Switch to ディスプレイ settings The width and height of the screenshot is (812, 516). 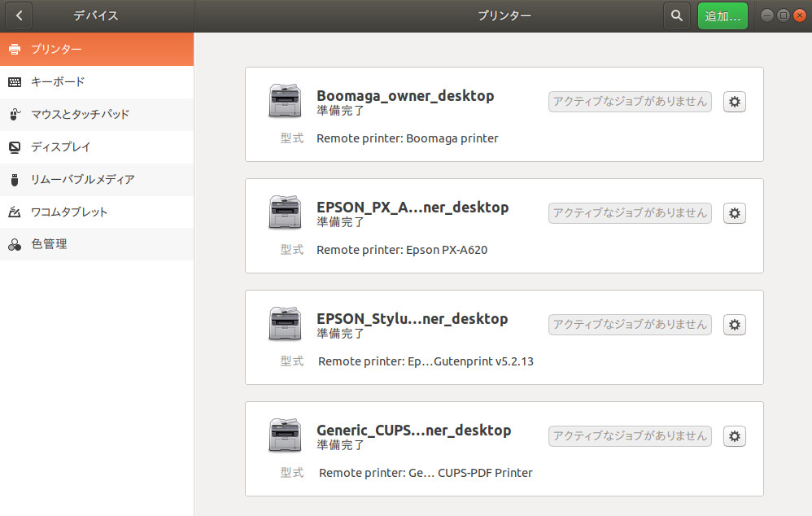pos(97,147)
